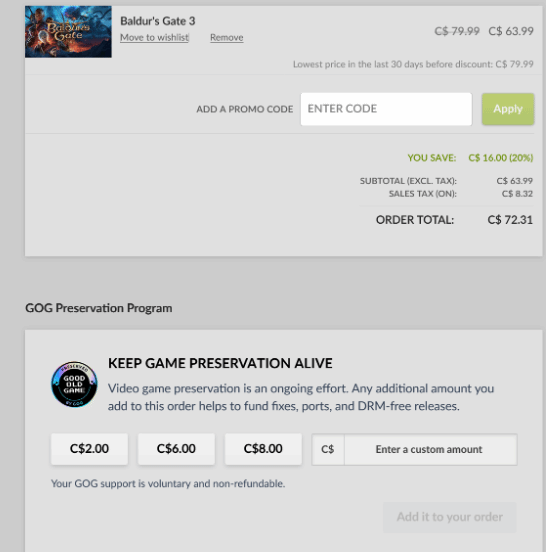Image resolution: width=546 pixels, height=552 pixels.
Task: Select the C$2.00 preservation amount
Action: (89, 449)
